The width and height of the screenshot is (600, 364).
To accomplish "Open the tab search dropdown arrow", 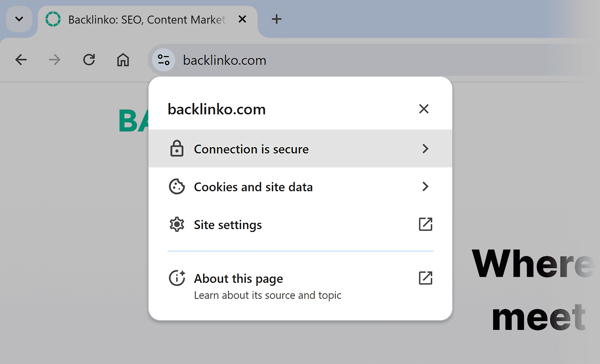I will [x=19, y=19].
